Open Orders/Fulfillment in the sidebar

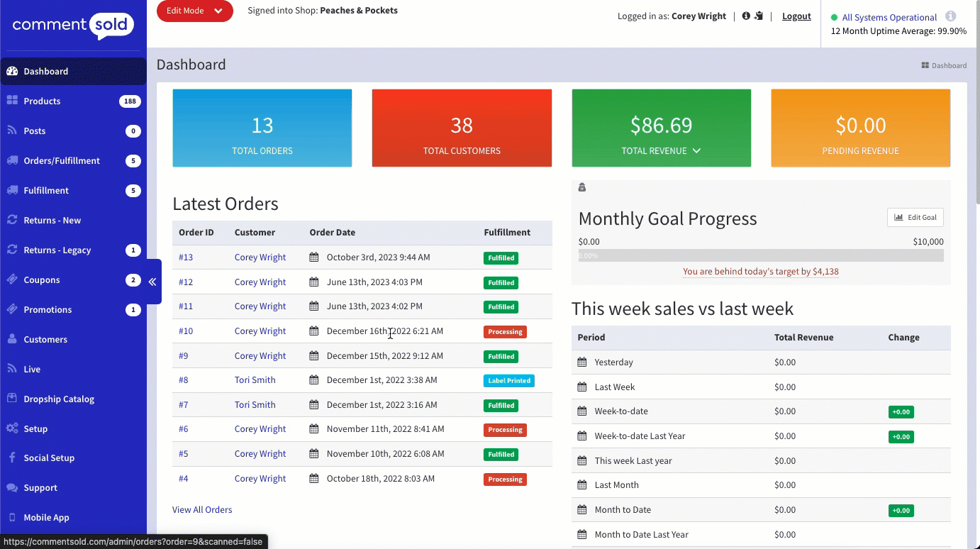pos(62,160)
